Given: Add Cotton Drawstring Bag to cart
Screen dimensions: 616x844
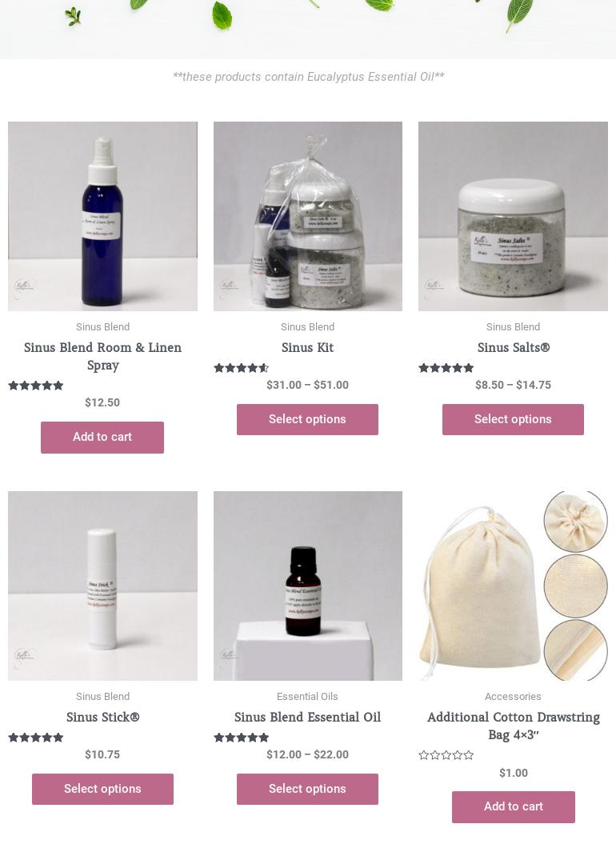Looking at the screenshot, I should coord(513,807).
